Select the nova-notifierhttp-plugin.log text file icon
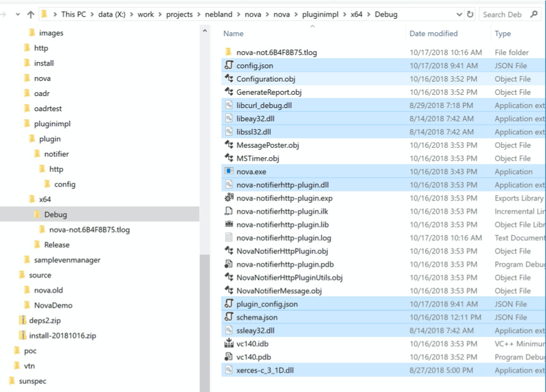546x392 pixels. tap(229, 238)
